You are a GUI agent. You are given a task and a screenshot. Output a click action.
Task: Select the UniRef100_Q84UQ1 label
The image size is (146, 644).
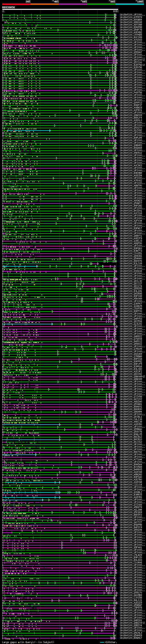click(131, 256)
